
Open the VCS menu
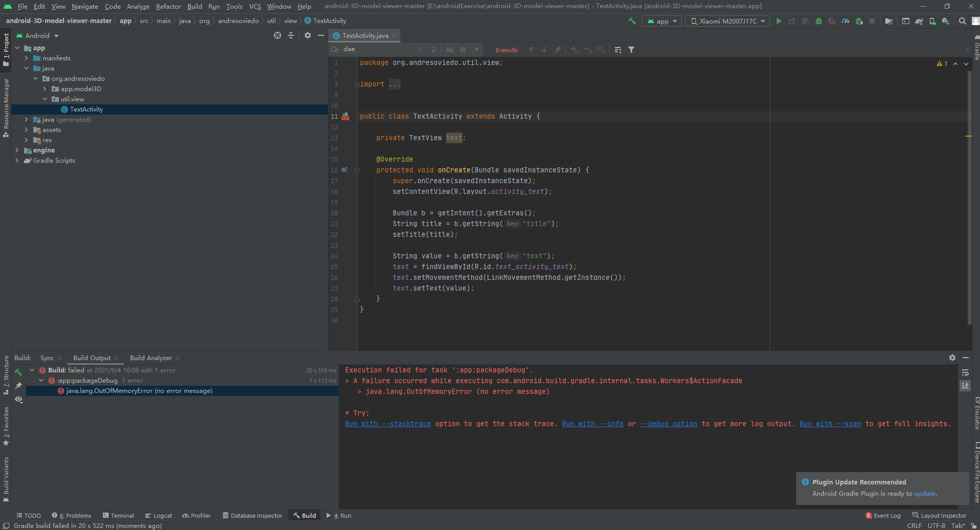point(255,6)
